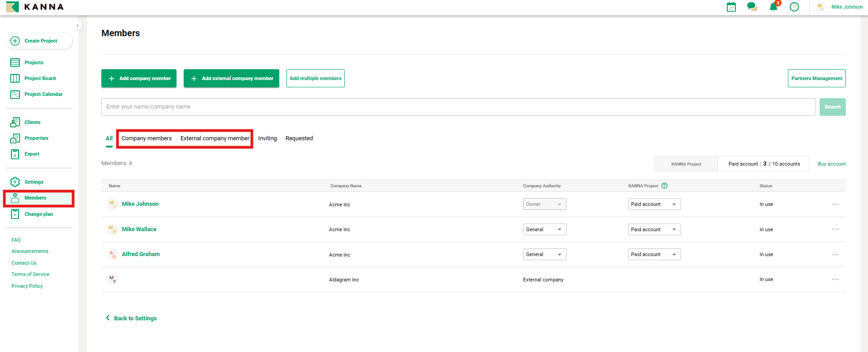Image resolution: width=868 pixels, height=352 pixels.
Task: Open Partners Management
Action: click(816, 78)
